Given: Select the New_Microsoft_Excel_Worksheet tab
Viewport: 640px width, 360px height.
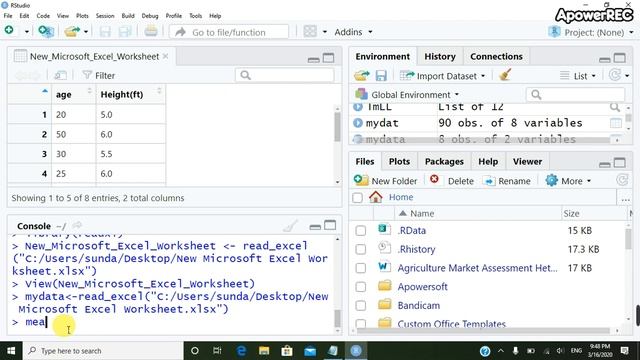Looking at the screenshot, I should point(94,56).
